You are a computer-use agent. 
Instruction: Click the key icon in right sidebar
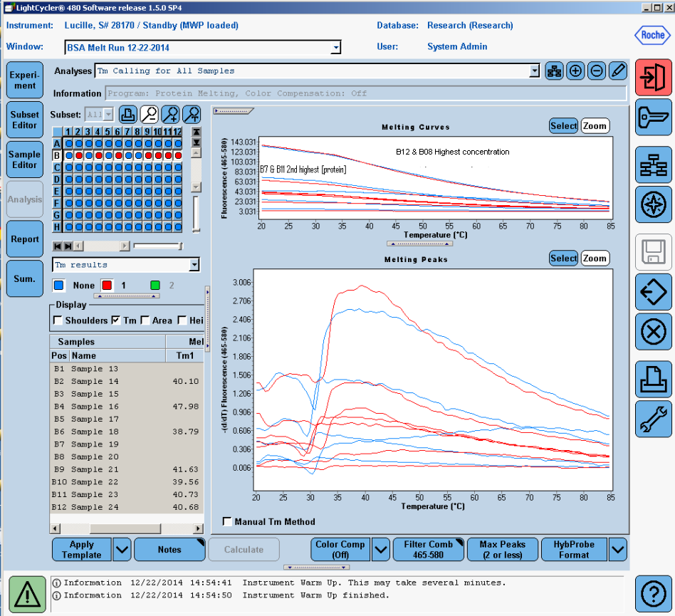653,116
